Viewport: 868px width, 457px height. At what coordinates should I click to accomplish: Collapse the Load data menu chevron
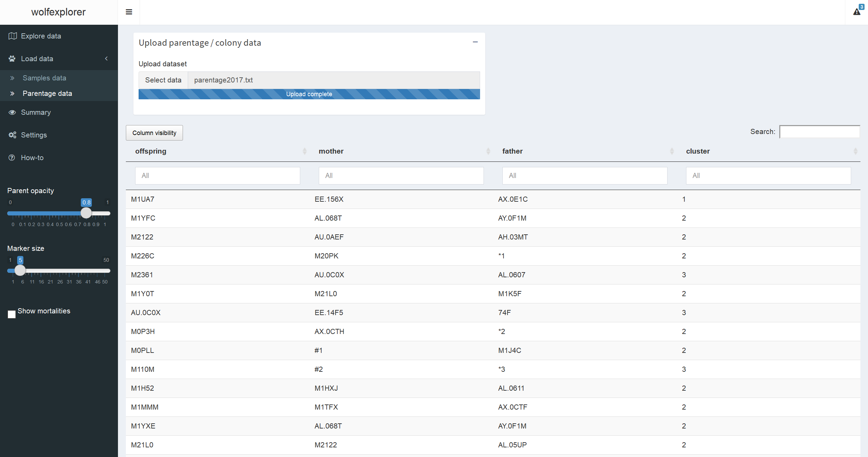click(x=107, y=59)
